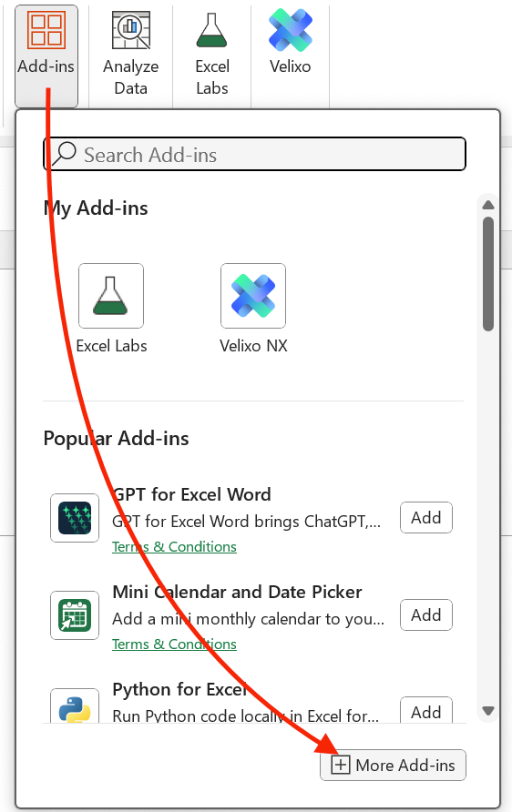
Task: Click the magnifier icon in search box
Action: tap(65, 154)
